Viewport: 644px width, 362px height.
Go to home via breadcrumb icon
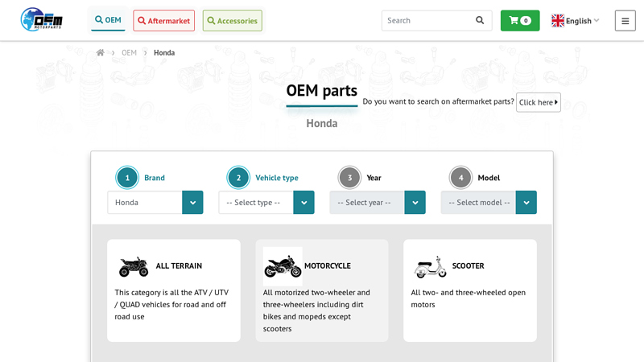[100, 52]
